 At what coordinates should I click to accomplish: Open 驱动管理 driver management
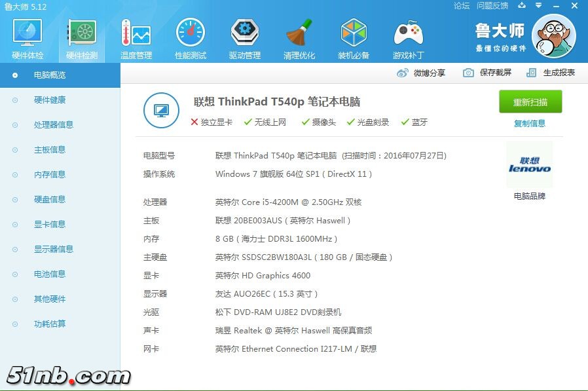(x=245, y=36)
